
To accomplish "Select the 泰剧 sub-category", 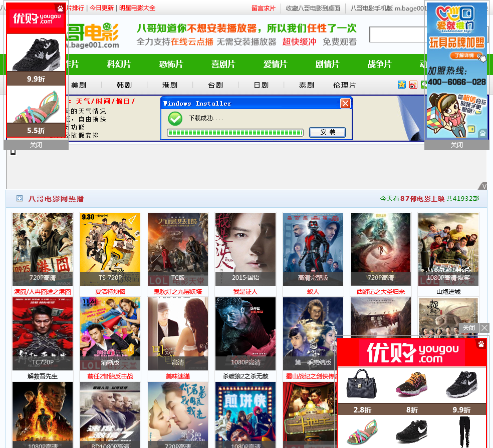I will click(307, 85).
